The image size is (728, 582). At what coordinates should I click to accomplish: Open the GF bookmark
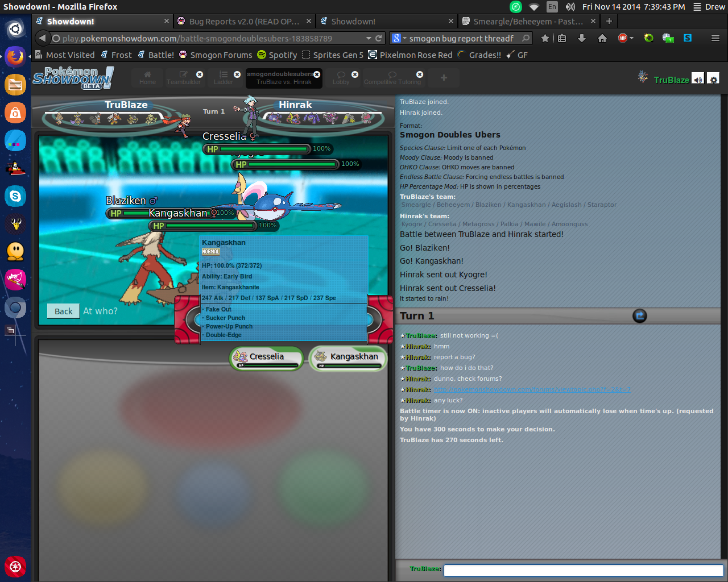click(x=517, y=55)
